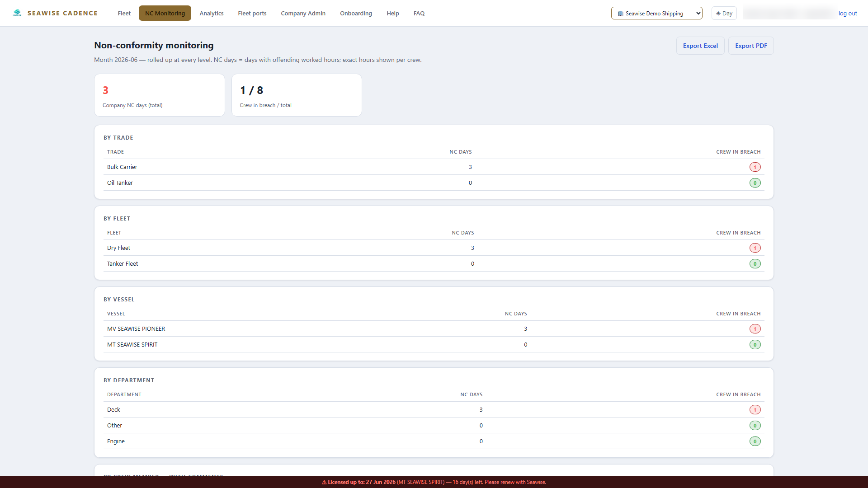Click the MT SEAWISE SPIRIT vessel row

(x=434, y=344)
